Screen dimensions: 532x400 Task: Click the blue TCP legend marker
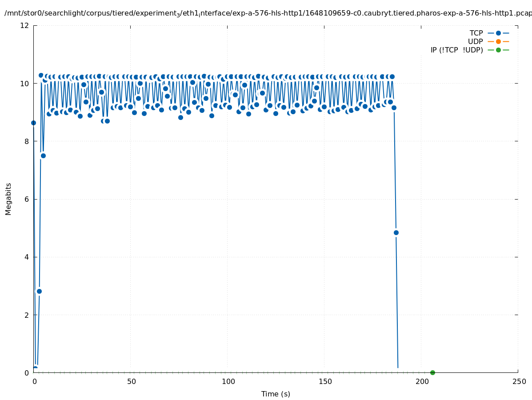pyautogui.click(x=498, y=33)
